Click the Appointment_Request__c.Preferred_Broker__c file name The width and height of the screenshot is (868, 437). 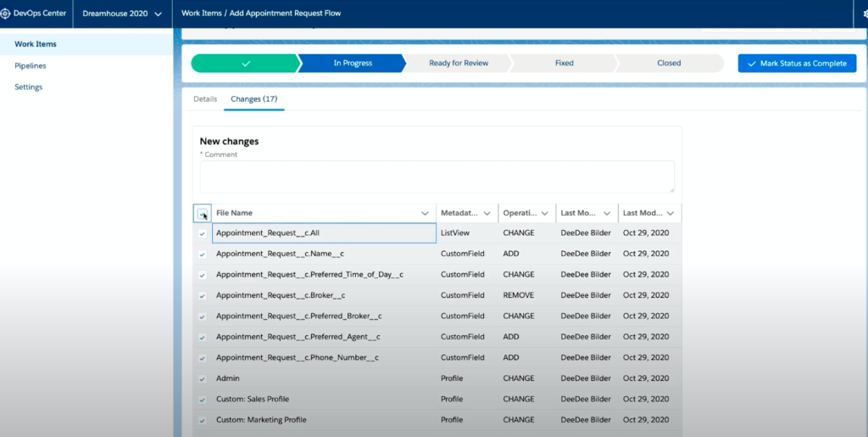(x=299, y=317)
